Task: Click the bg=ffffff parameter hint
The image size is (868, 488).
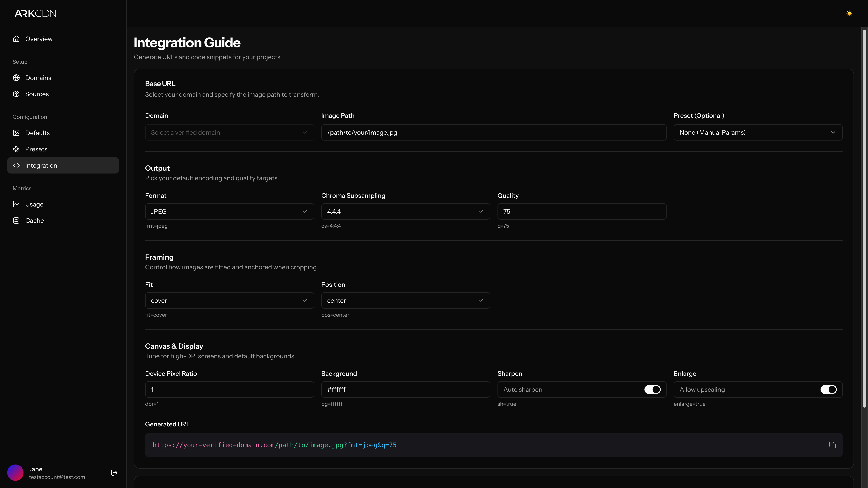Action: point(332,404)
